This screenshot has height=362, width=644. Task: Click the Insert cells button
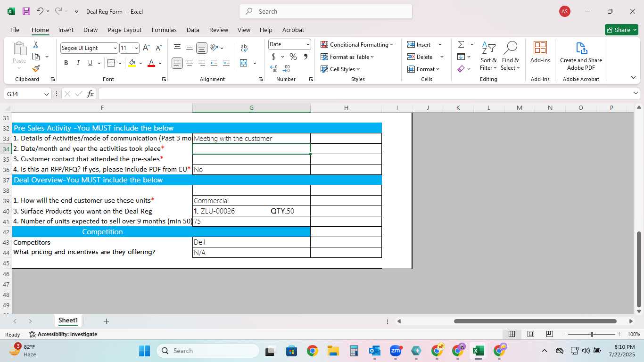[420, 45]
